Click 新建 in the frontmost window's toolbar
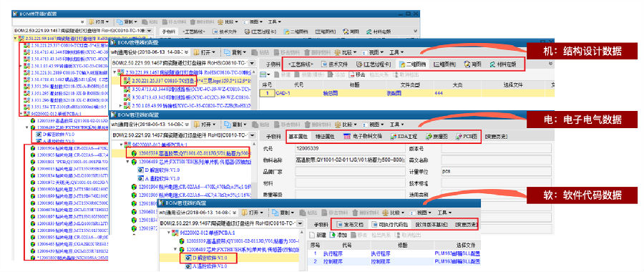Screen dimensions: 644x272 (317, 235)
